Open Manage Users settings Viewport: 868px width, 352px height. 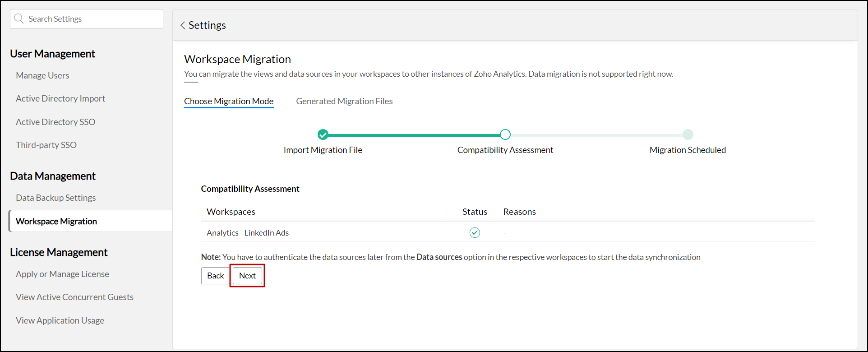point(42,75)
